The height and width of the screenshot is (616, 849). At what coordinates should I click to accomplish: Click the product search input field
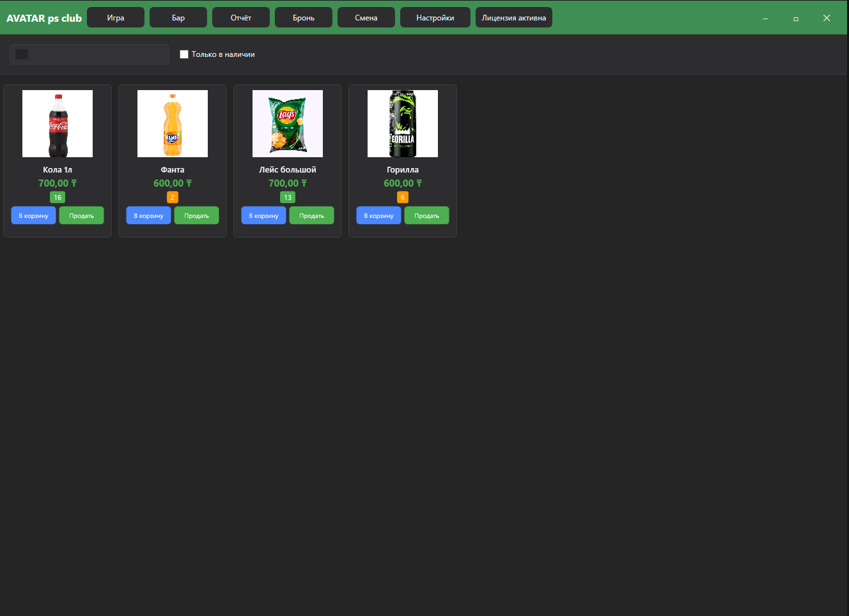(96, 54)
